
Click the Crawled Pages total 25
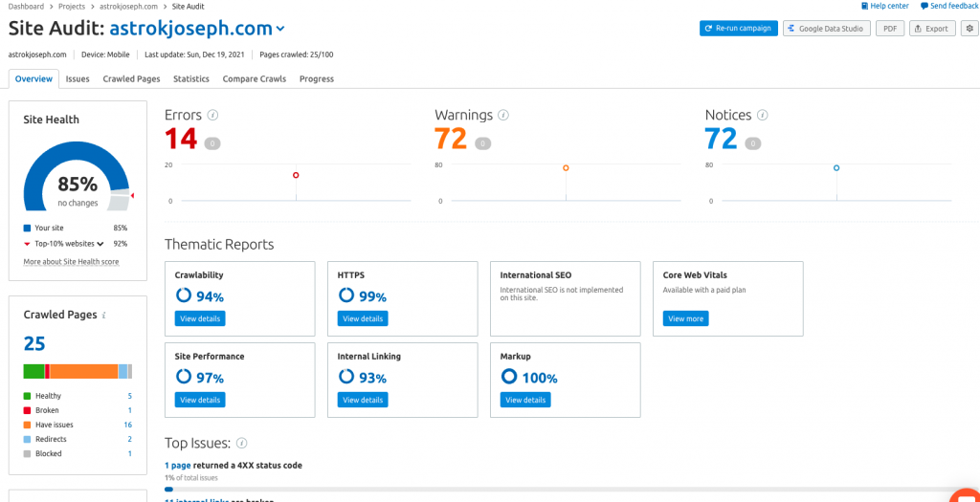point(34,343)
